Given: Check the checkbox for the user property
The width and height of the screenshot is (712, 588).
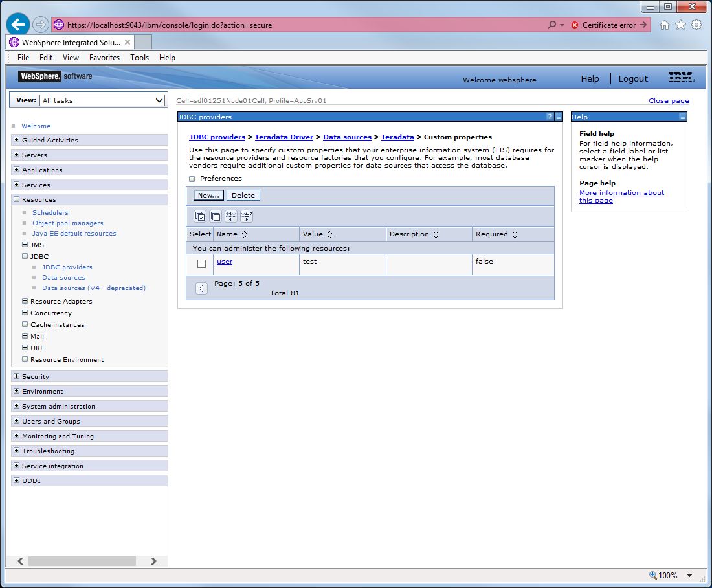Looking at the screenshot, I should click(x=201, y=264).
